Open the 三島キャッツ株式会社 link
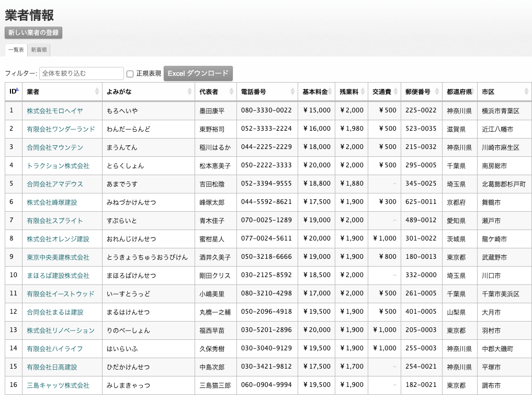Screen dimensions: 532x400 [x=58, y=385]
